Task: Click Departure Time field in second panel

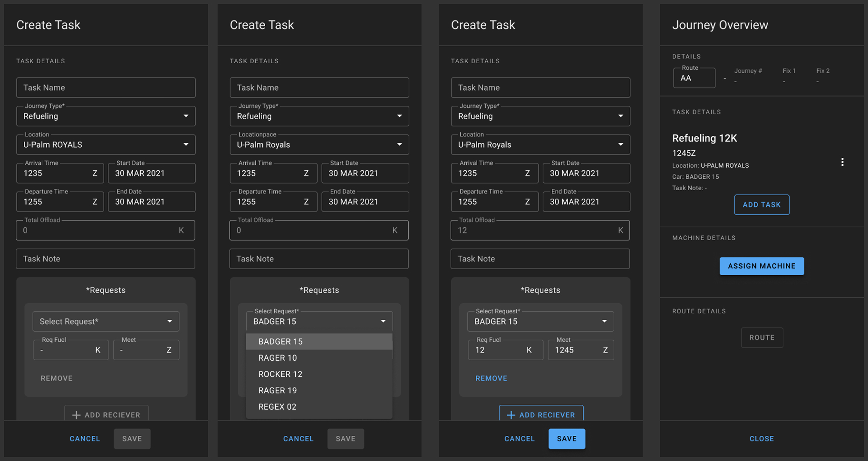Action: (x=273, y=202)
